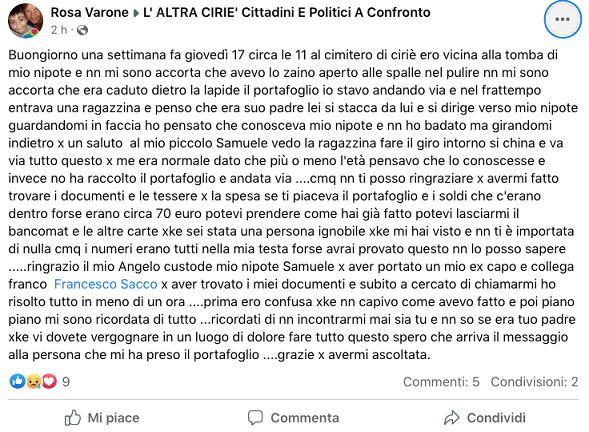Click the thumbs-up outline icon beside Mi piace
589x432 pixels.
point(73,417)
